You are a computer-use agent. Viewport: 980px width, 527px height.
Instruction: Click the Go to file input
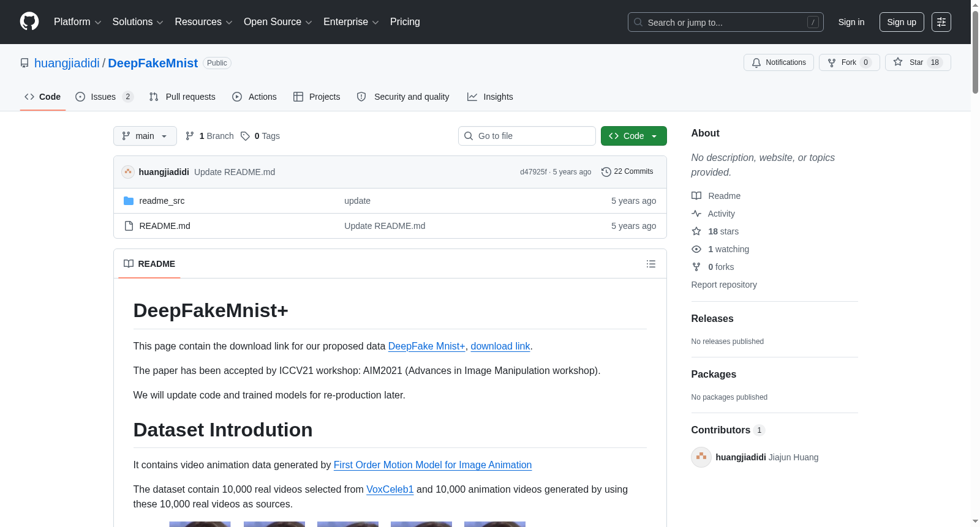click(527, 136)
